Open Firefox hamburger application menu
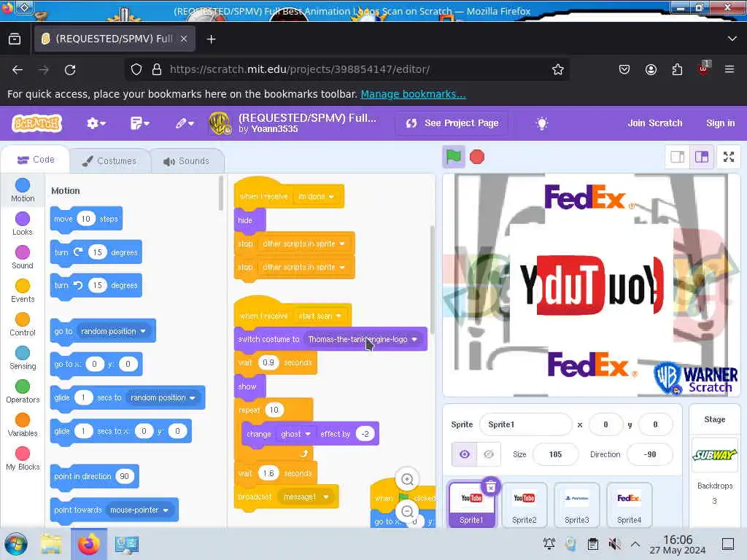747x560 pixels. pyautogui.click(x=729, y=69)
